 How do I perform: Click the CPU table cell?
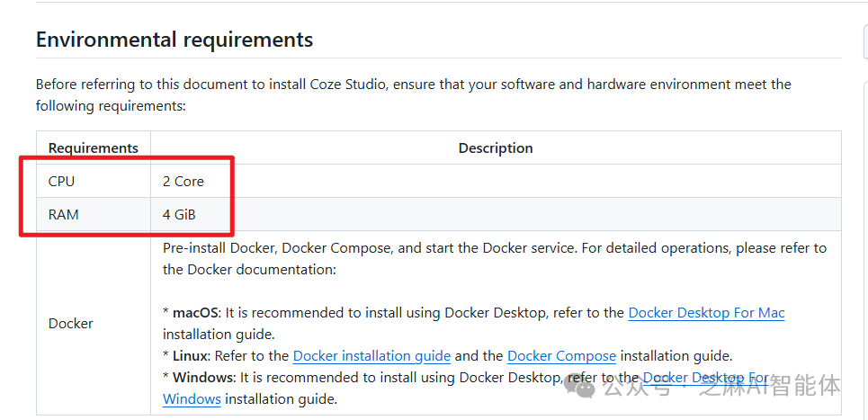[x=62, y=181]
